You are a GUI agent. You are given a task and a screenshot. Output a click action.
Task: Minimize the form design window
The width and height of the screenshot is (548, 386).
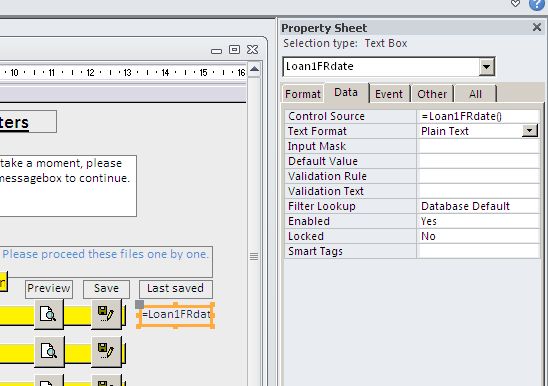(x=216, y=51)
